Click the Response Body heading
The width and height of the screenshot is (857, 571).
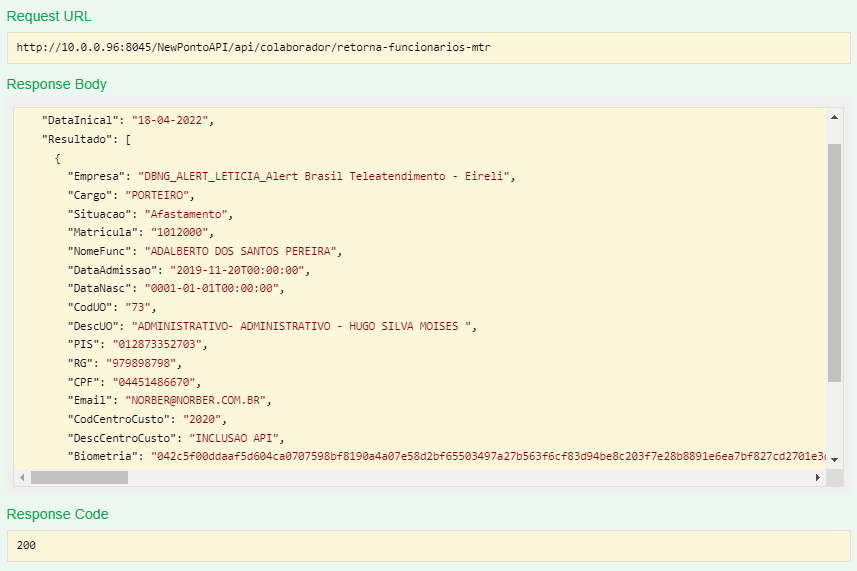click(x=57, y=84)
